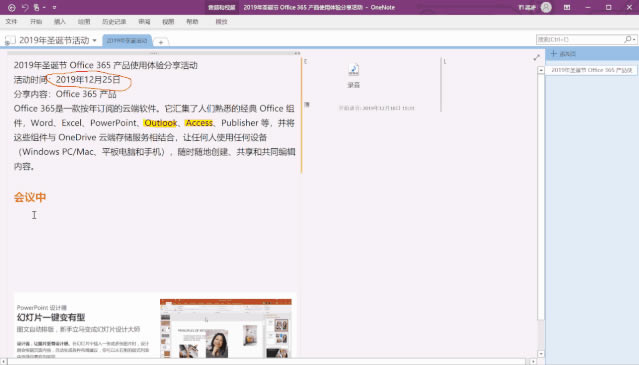Image resolution: width=639 pixels, height=365 pixels.
Task: Click the recording timestamp text
Action: pos(377,108)
